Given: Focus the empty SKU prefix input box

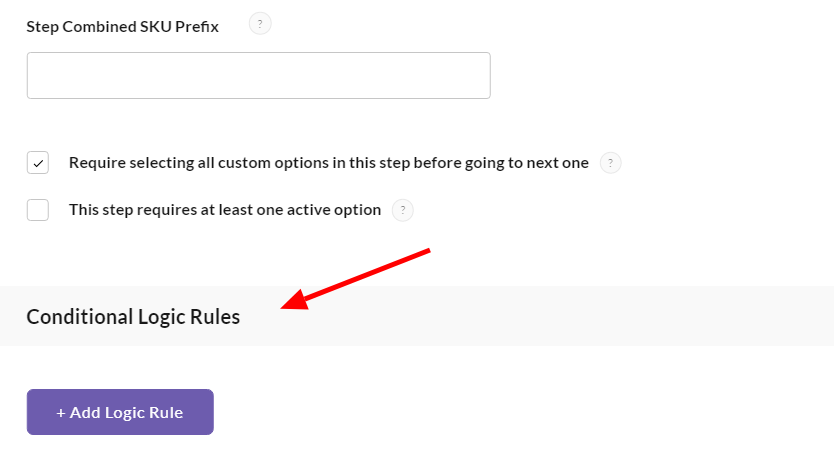Looking at the screenshot, I should (x=258, y=76).
